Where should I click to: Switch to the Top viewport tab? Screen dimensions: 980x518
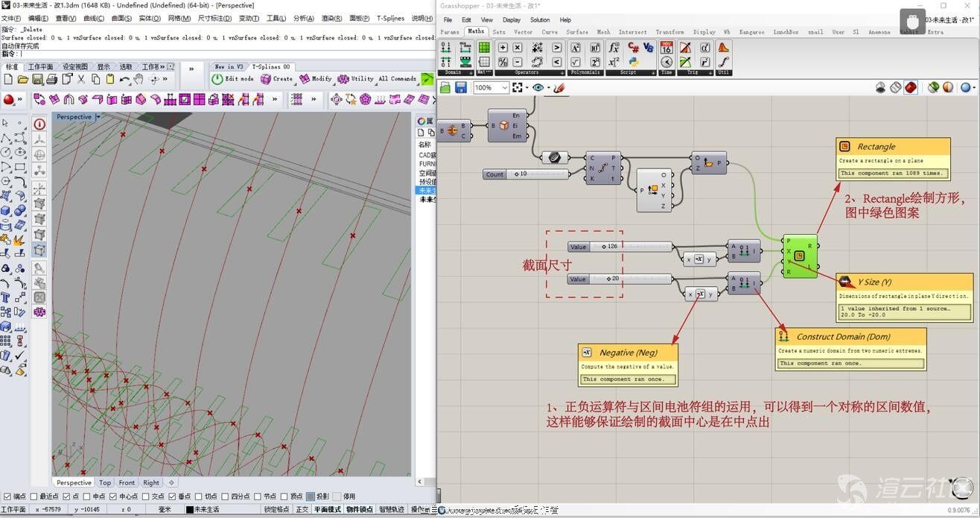105,483
